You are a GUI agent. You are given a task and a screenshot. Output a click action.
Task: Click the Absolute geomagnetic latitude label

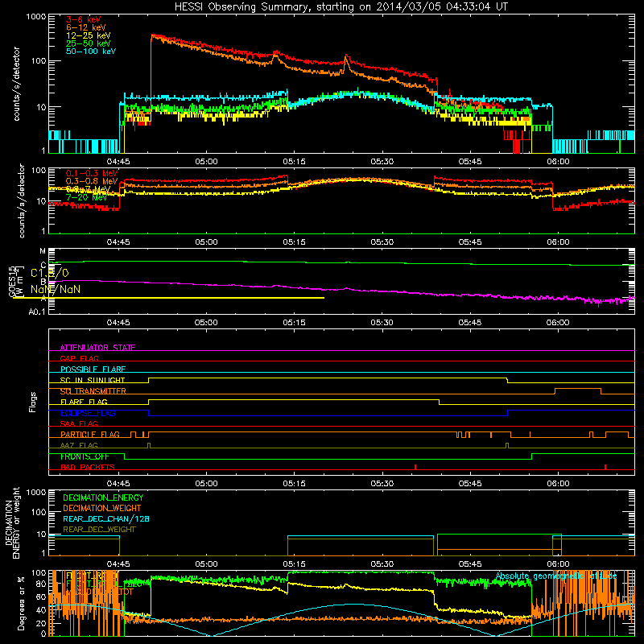[x=556, y=576]
